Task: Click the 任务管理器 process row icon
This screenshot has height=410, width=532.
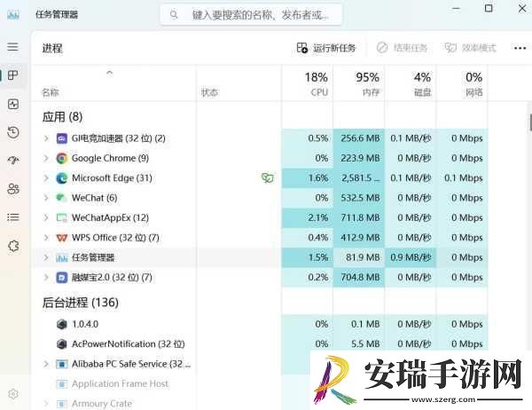Action: [x=62, y=258]
